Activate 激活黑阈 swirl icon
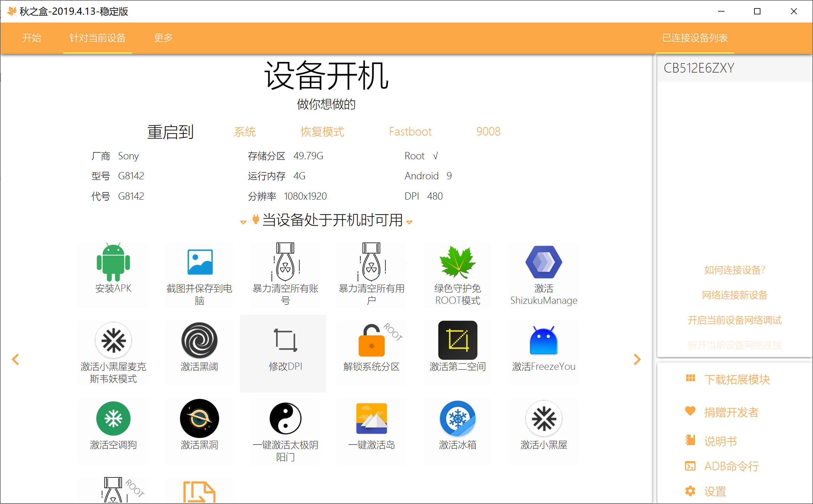 [199, 341]
